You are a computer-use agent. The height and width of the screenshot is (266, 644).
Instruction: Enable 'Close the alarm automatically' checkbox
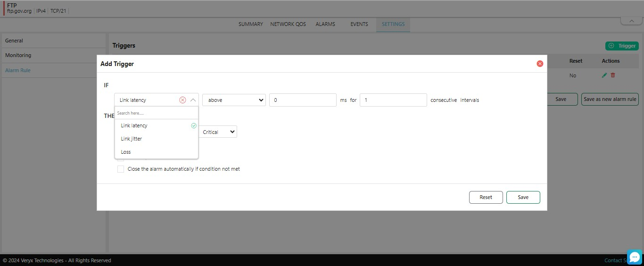pos(121,169)
